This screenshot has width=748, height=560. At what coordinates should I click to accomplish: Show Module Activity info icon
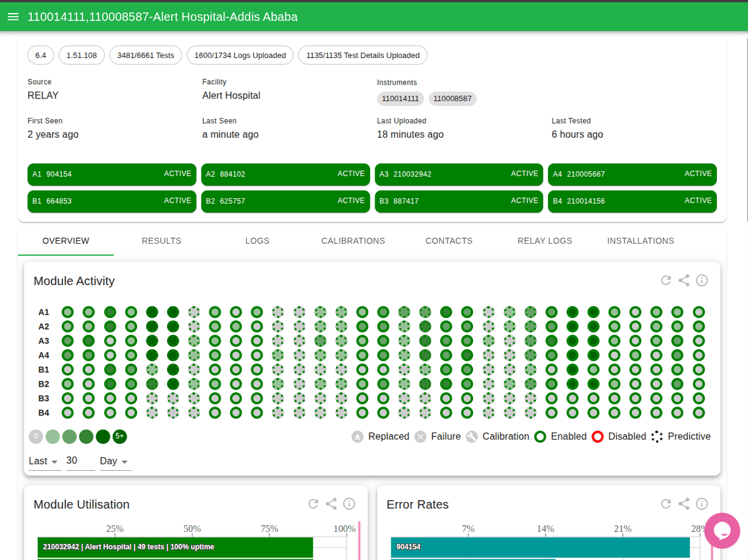click(x=702, y=281)
